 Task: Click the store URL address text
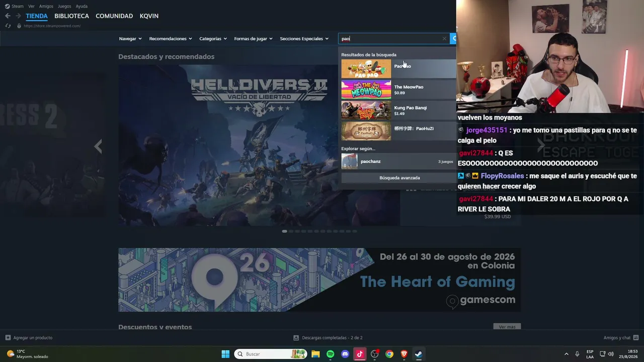(x=52, y=26)
